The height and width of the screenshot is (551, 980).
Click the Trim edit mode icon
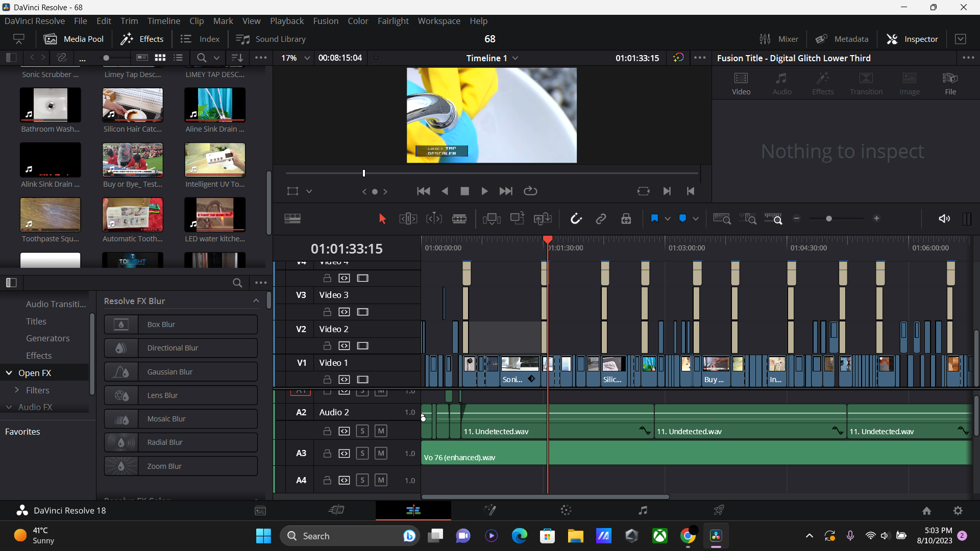(408, 219)
